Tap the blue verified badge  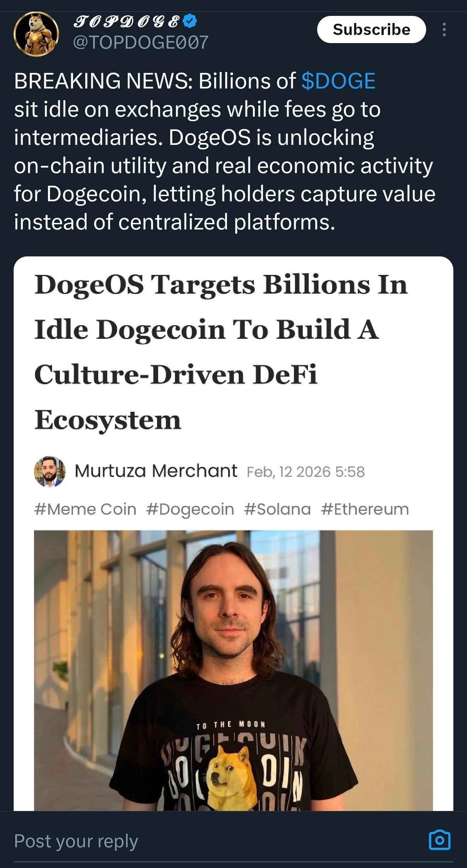click(190, 21)
